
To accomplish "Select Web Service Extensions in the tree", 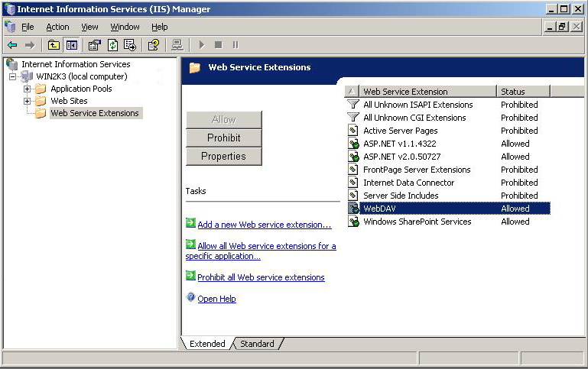I will click(95, 113).
